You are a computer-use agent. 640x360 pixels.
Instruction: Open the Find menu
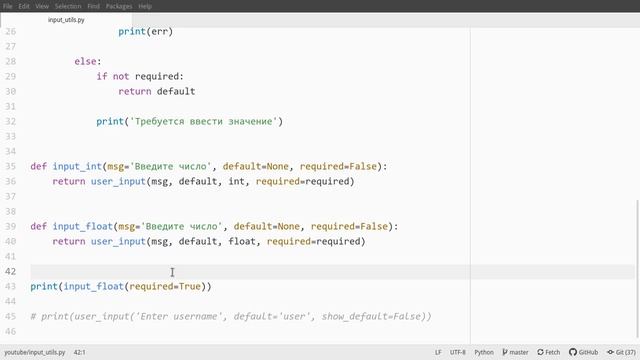[93, 6]
